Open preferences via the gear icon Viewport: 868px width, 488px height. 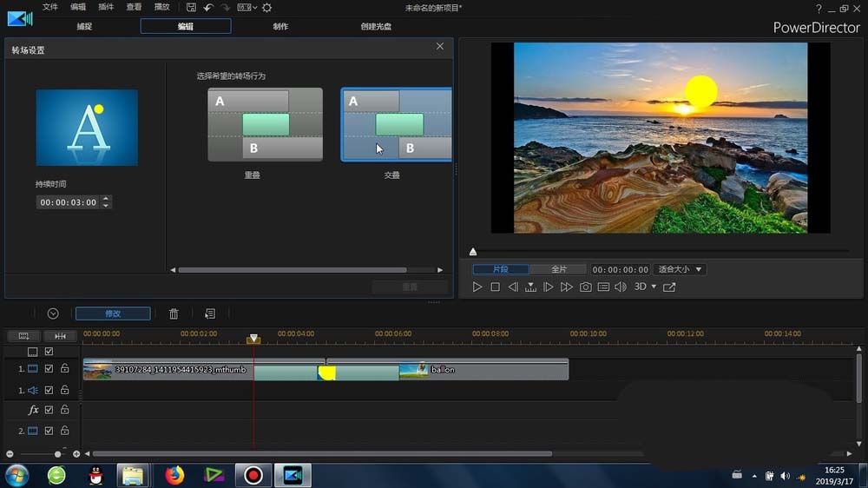[266, 7]
